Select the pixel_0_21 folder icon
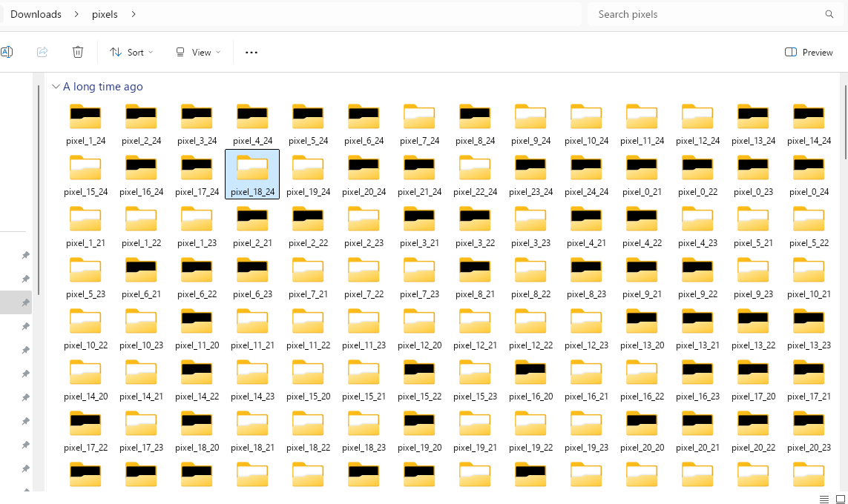This screenshot has height=504, width=848. (642, 168)
